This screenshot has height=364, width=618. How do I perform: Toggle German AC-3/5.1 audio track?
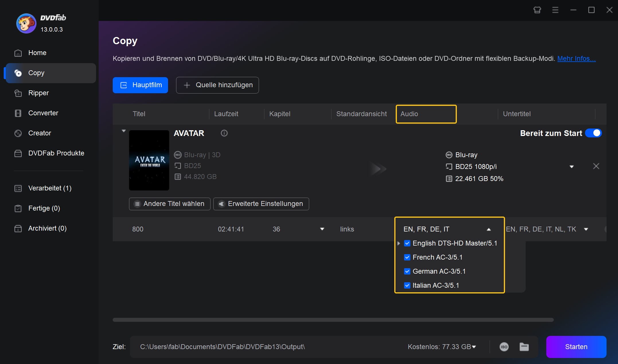[407, 271]
